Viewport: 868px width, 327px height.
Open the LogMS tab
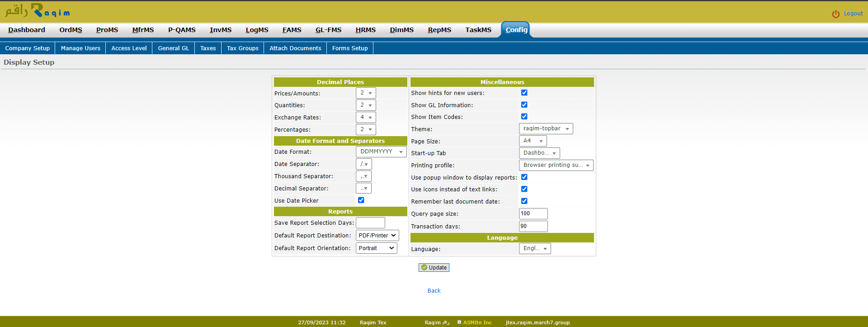257,30
